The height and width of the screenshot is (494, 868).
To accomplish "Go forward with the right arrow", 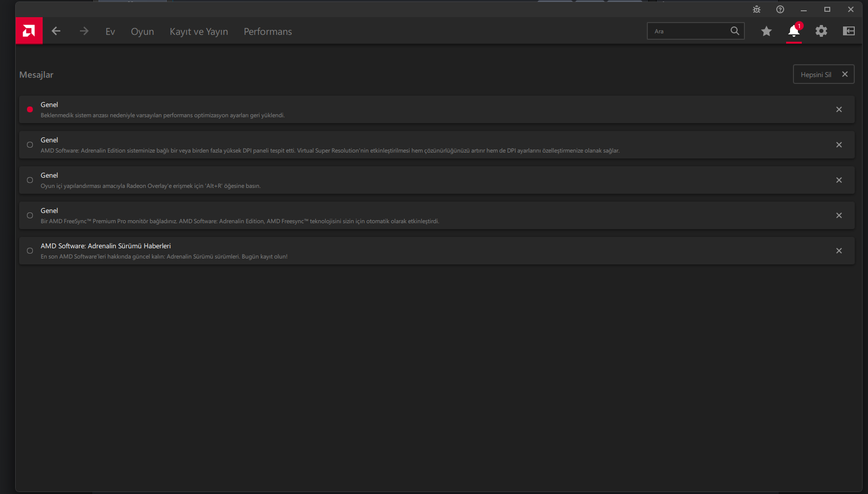I will [84, 31].
